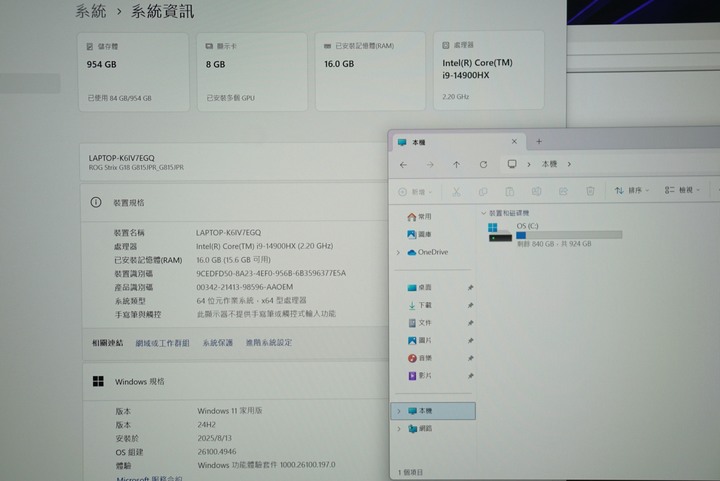Collapse the Windows 規格 section header
Image resolution: width=720 pixels, height=481 pixels.
pyautogui.click(x=236, y=381)
